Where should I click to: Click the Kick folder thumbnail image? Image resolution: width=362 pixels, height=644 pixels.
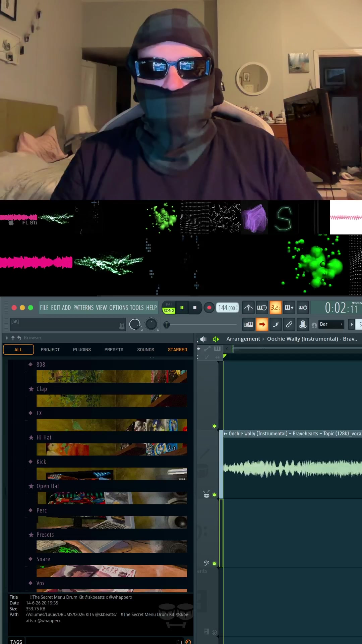[112, 474]
